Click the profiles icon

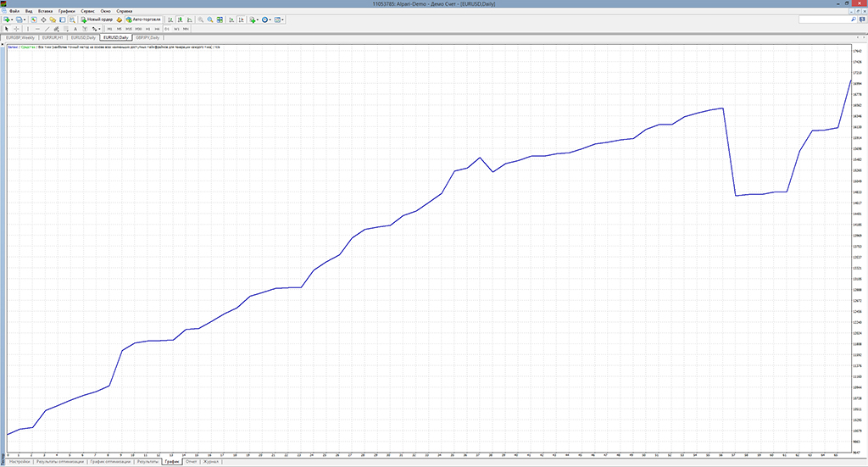(19, 20)
